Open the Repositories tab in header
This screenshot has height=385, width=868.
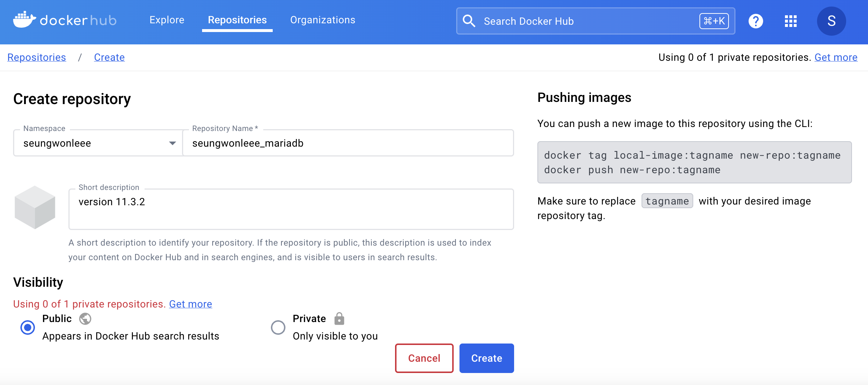pyautogui.click(x=237, y=20)
